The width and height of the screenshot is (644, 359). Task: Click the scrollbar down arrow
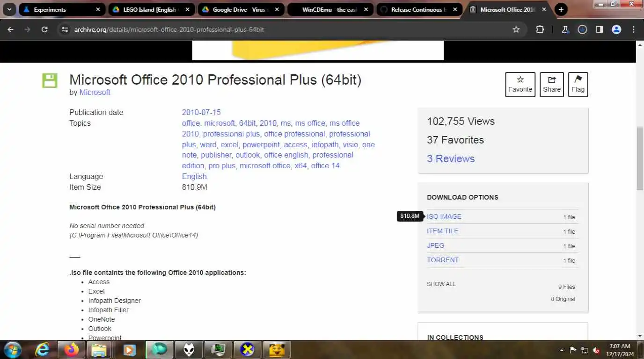(640, 336)
